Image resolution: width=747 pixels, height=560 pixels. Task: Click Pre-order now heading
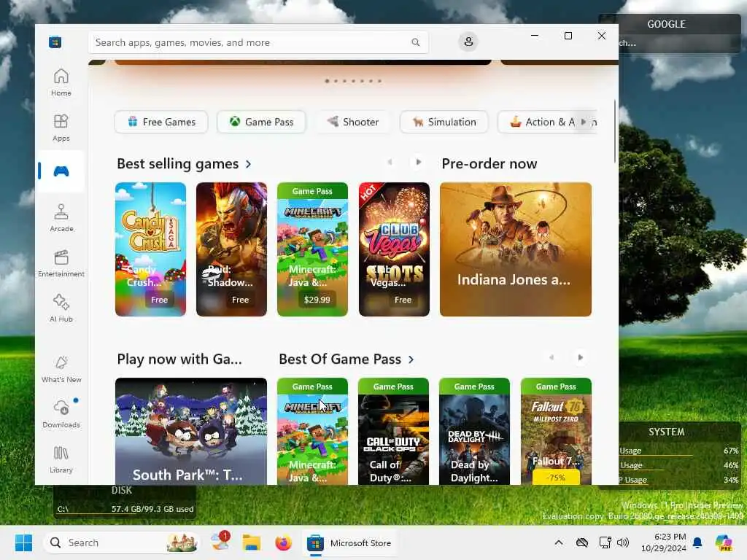(x=489, y=164)
